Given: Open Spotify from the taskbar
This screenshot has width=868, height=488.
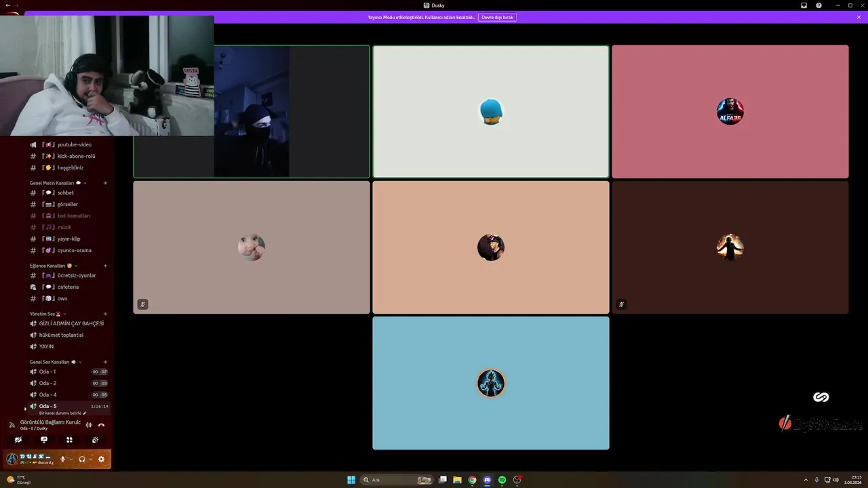Looking at the screenshot, I should coord(502,480).
